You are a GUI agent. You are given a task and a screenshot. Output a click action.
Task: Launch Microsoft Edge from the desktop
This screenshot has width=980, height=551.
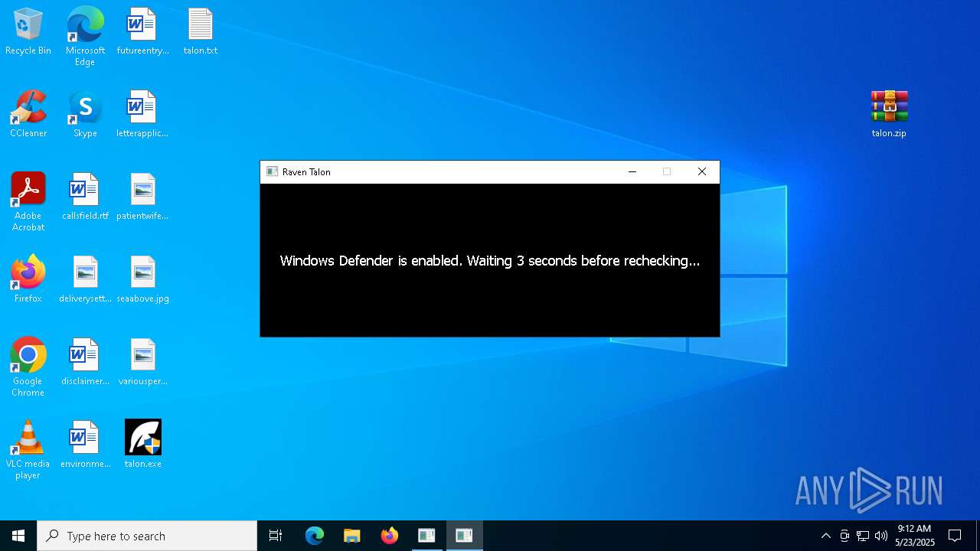point(85,37)
